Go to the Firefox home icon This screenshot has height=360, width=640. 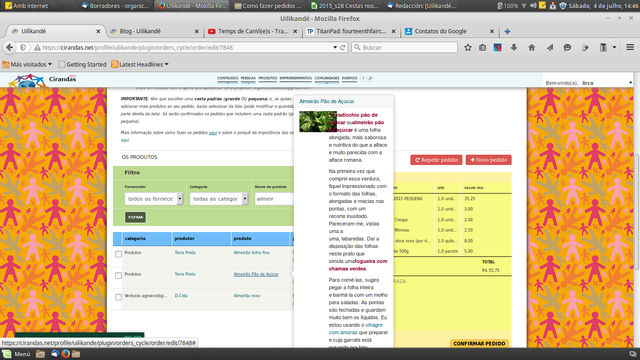[x=531, y=47]
